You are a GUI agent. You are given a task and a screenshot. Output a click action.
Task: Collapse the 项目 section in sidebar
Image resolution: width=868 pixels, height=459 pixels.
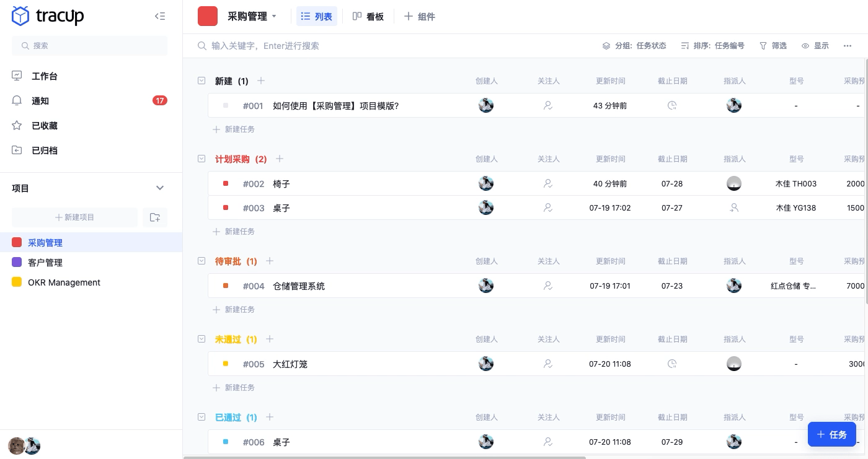[160, 188]
